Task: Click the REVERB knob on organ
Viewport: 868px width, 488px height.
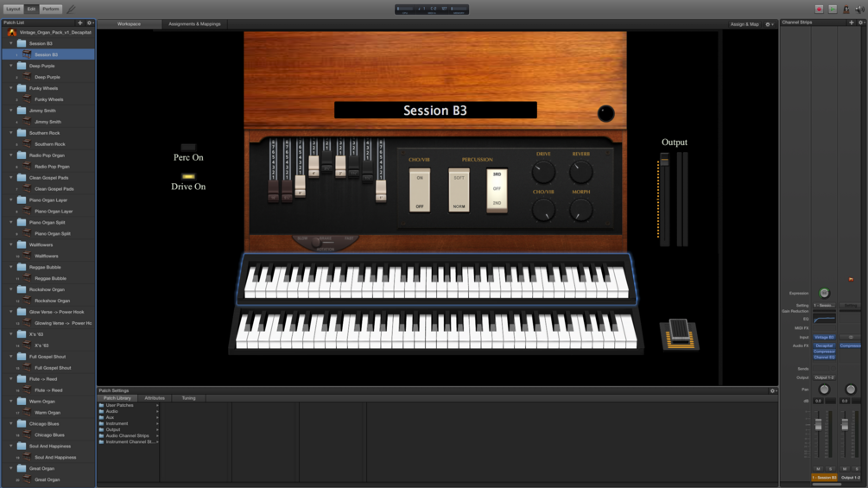Action: (x=580, y=172)
